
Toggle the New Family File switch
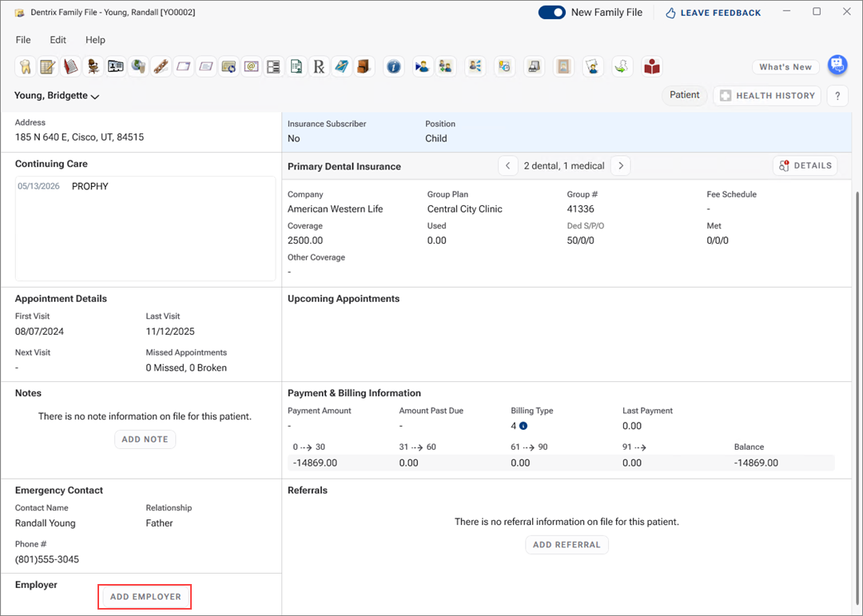coord(551,12)
